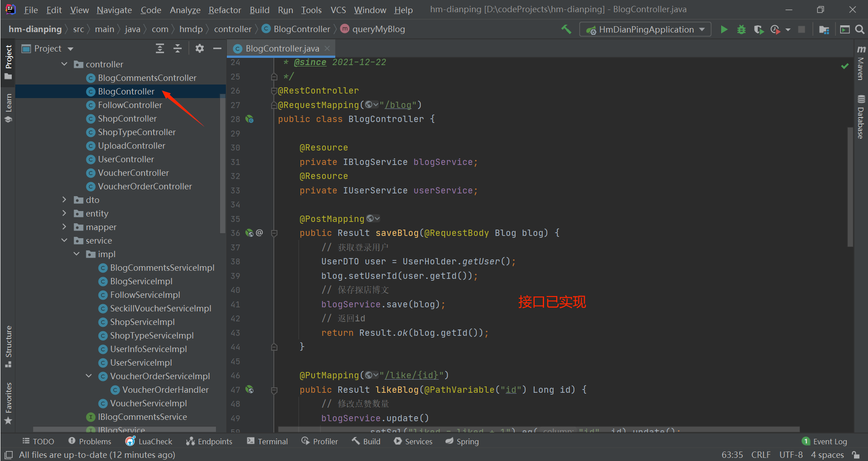
Task: Change line separator CRLF in status bar
Action: 760,455
